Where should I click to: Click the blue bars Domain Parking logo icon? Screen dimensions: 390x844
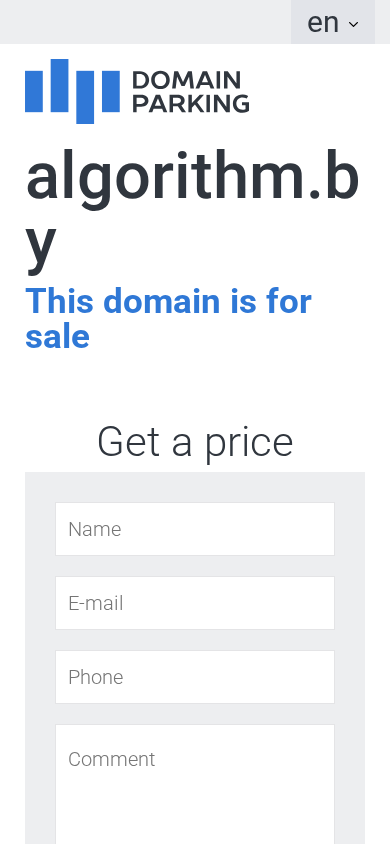(72, 91)
